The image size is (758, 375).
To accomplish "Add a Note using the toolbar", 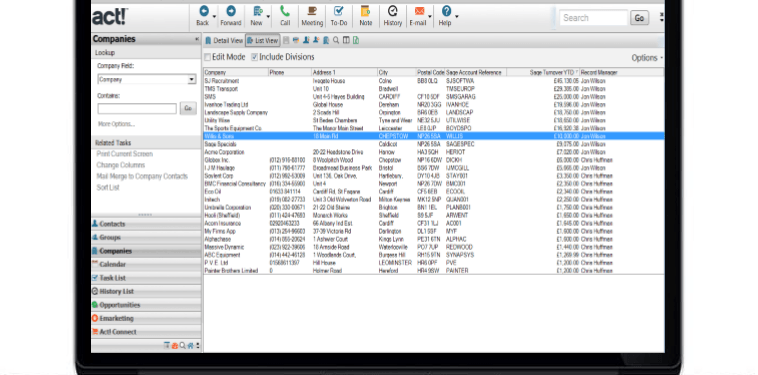I will click(366, 16).
